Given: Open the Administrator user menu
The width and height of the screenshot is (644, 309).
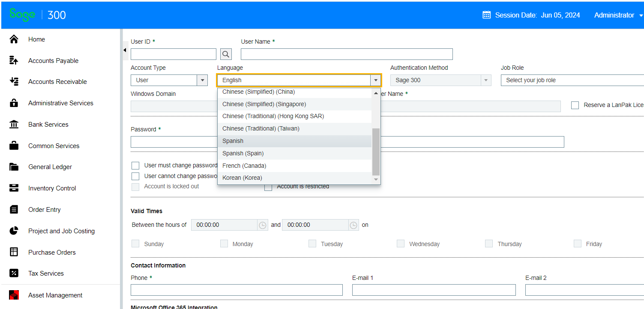Looking at the screenshot, I should [618, 15].
